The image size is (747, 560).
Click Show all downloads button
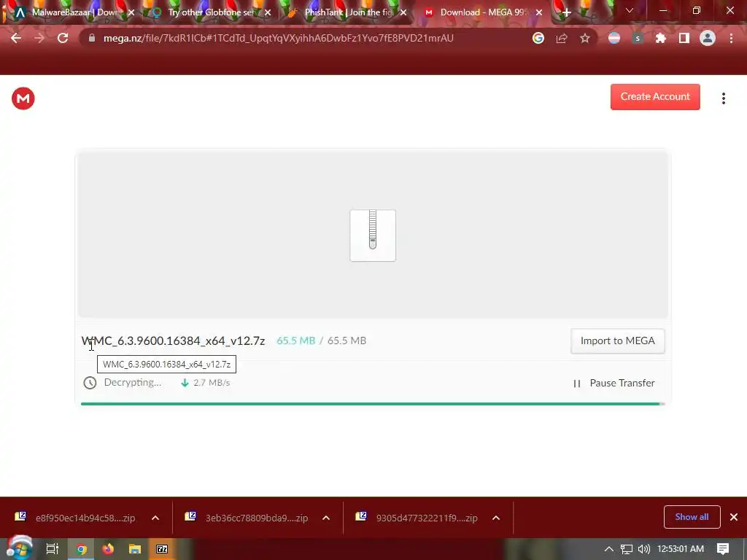tap(692, 517)
